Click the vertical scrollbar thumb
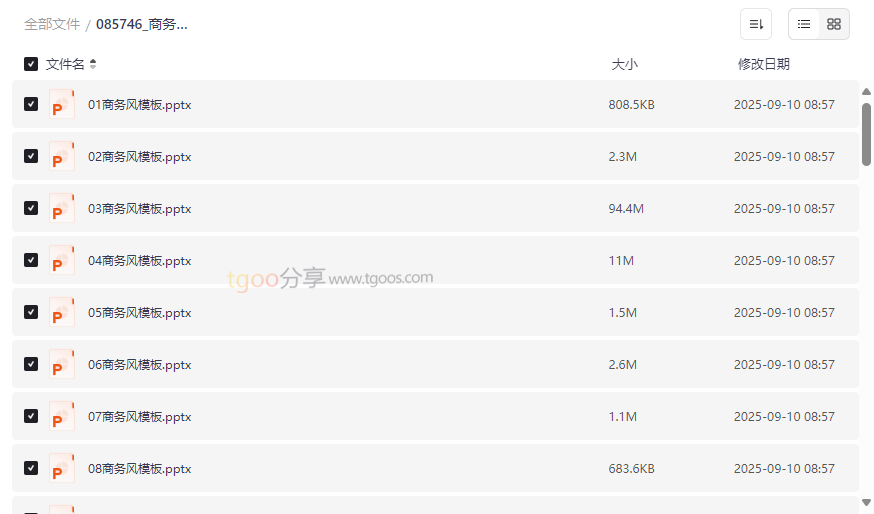 pos(866,133)
